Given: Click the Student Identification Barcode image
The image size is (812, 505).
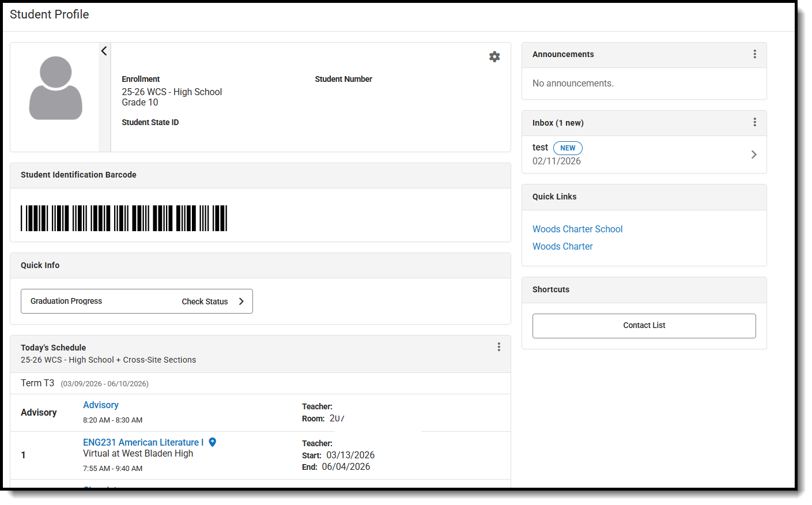Looking at the screenshot, I should 124,218.
